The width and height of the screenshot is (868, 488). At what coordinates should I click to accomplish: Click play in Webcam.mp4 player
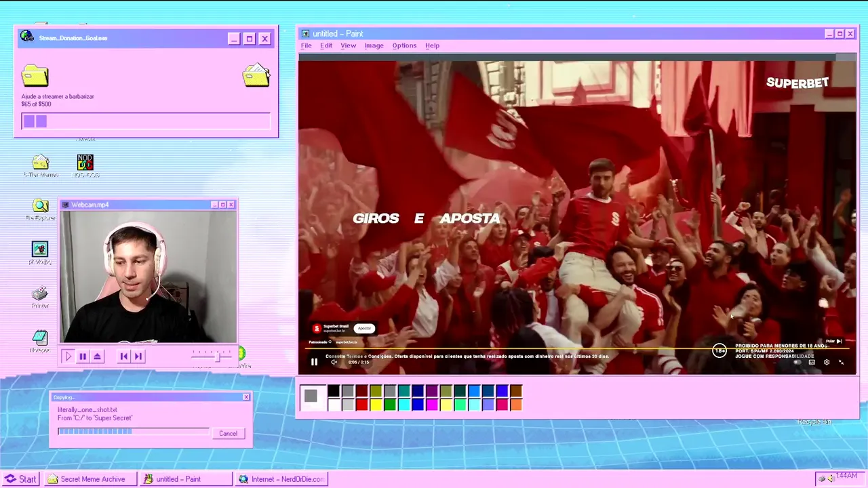pos(68,356)
